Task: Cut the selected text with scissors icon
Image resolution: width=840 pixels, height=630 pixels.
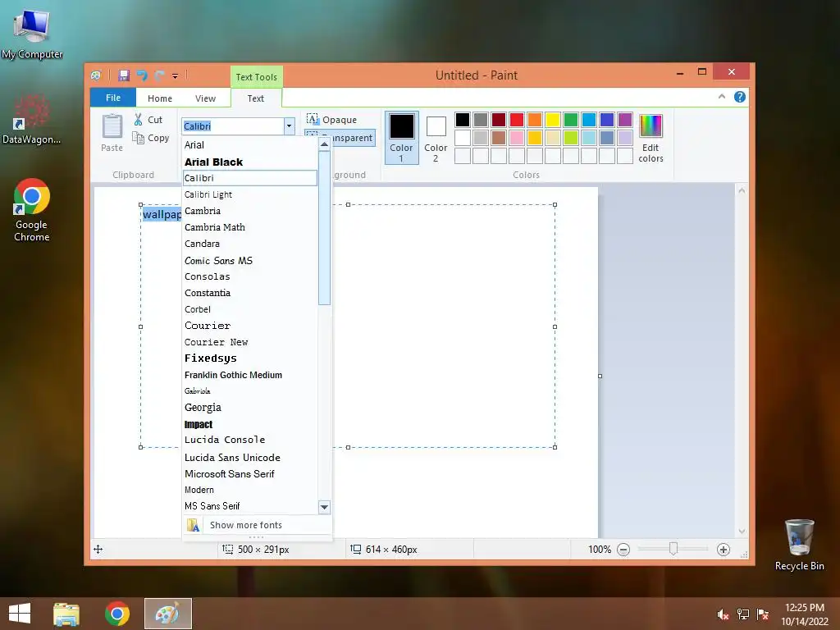Action: tap(138, 120)
